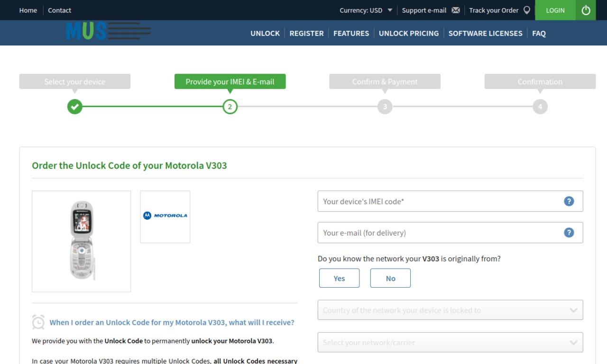Image resolution: width=607 pixels, height=364 pixels.
Task: Click the step 2 circle in progress bar
Action: pos(230,107)
